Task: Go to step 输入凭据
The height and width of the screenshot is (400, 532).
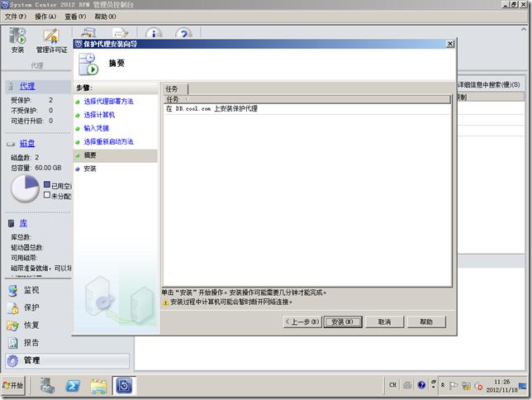Action: coord(97,128)
